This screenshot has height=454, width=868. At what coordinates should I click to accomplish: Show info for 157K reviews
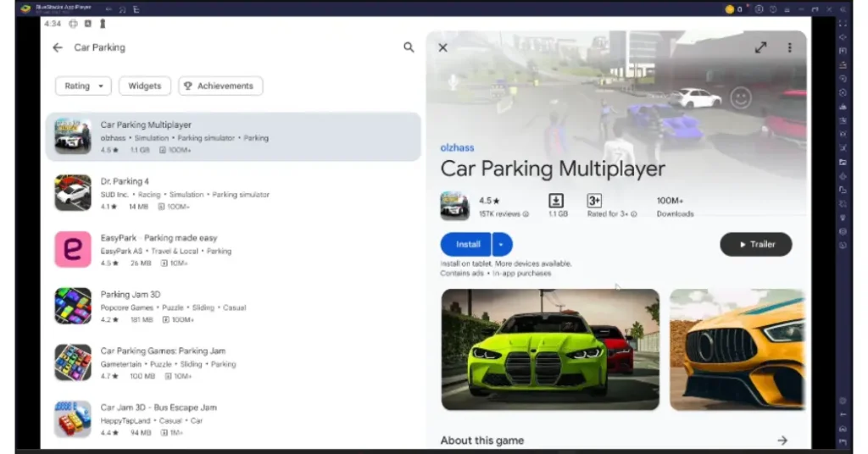(x=526, y=214)
